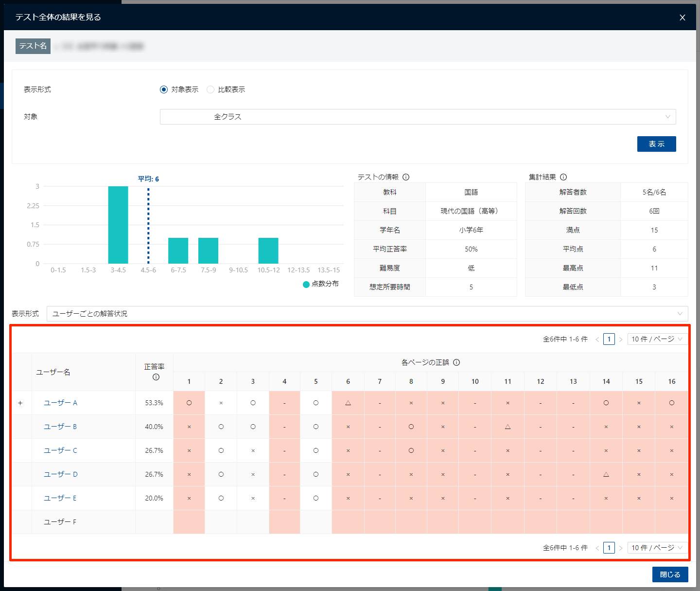Open ユーザー B link
This screenshot has height=591, width=700.
tap(60, 427)
